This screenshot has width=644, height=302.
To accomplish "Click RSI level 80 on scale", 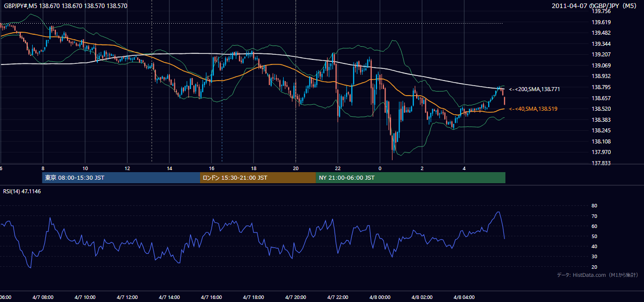I will pyautogui.click(x=594, y=206).
